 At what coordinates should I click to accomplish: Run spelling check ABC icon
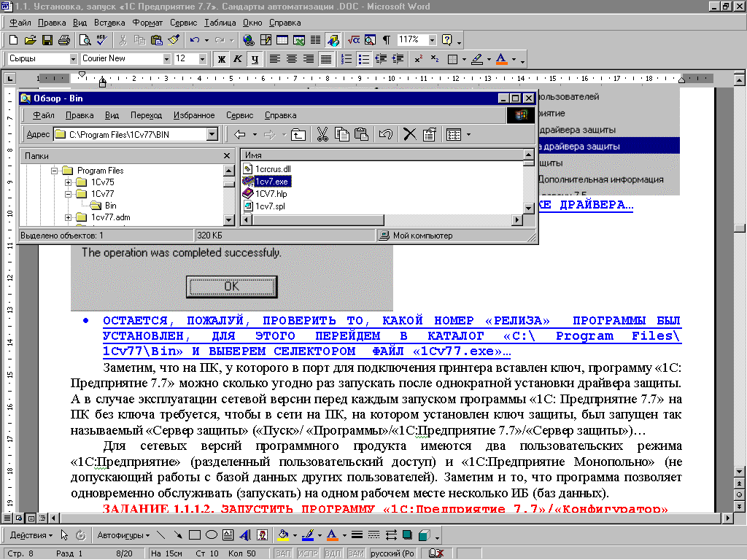coord(101,40)
